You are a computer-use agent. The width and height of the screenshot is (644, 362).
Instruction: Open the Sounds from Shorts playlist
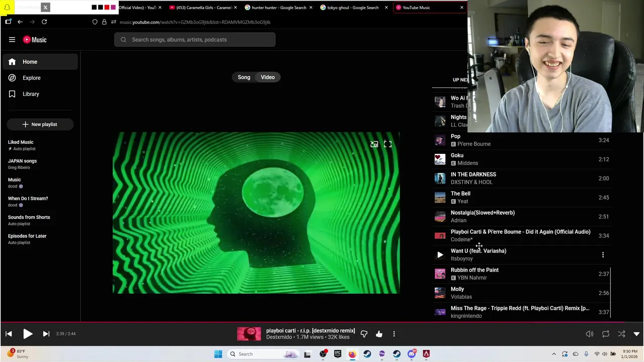[40, 220]
